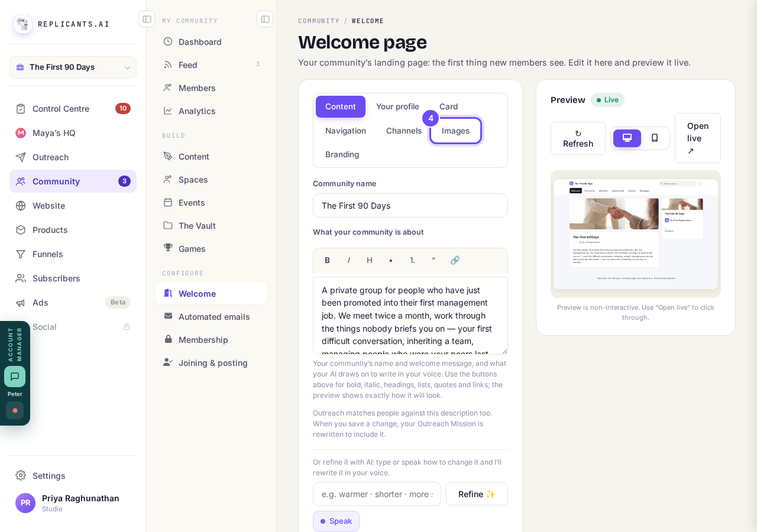Insert a heading using the H button
The image size is (757, 532).
tap(370, 260)
